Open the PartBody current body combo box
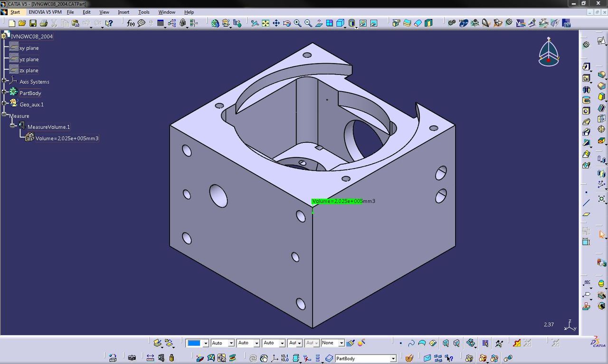This screenshot has height=364, width=608. 366,358
